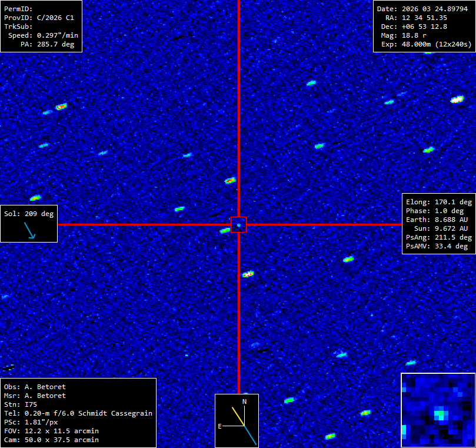
Task: Select the Tel: 0.20-m f/6.0 Schmidt Cassegrain line
Action: [78, 413]
